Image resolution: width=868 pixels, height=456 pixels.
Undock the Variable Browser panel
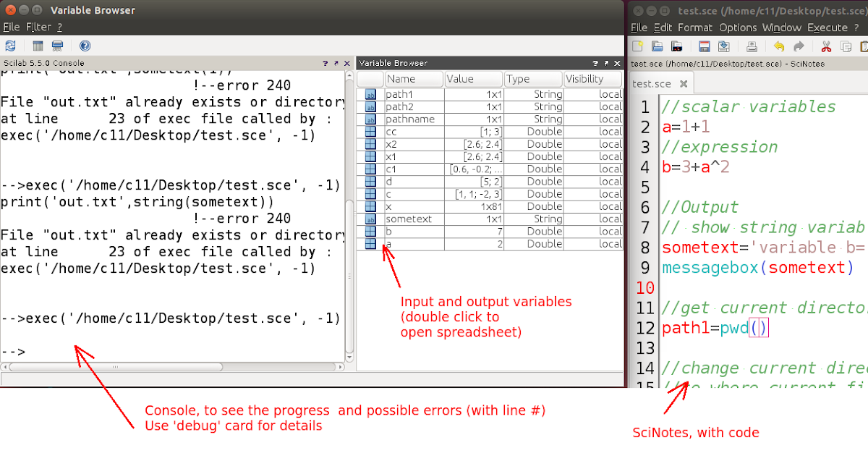(605, 63)
